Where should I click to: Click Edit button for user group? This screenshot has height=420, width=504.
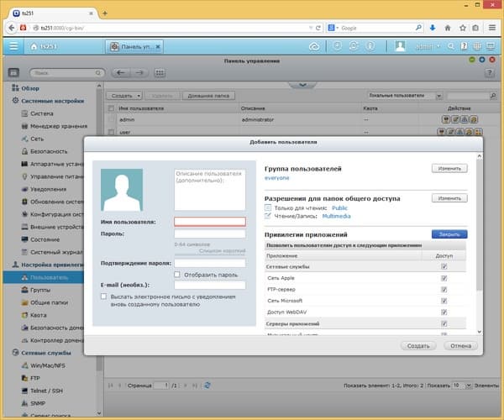click(449, 168)
